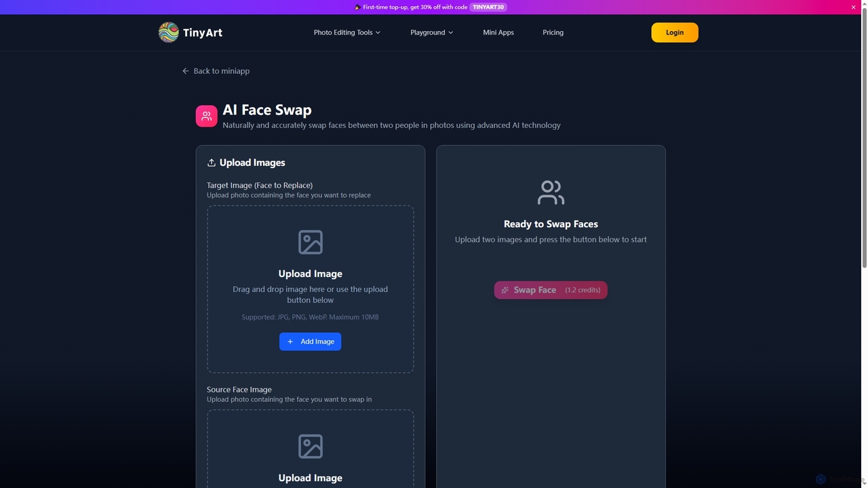Click the image icon in Source Face dropzone
This screenshot has width=868, height=488.
[311, 446]
